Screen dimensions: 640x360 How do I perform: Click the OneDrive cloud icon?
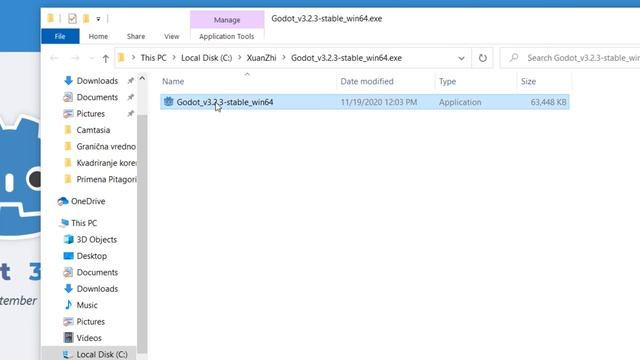click(62, 201)
